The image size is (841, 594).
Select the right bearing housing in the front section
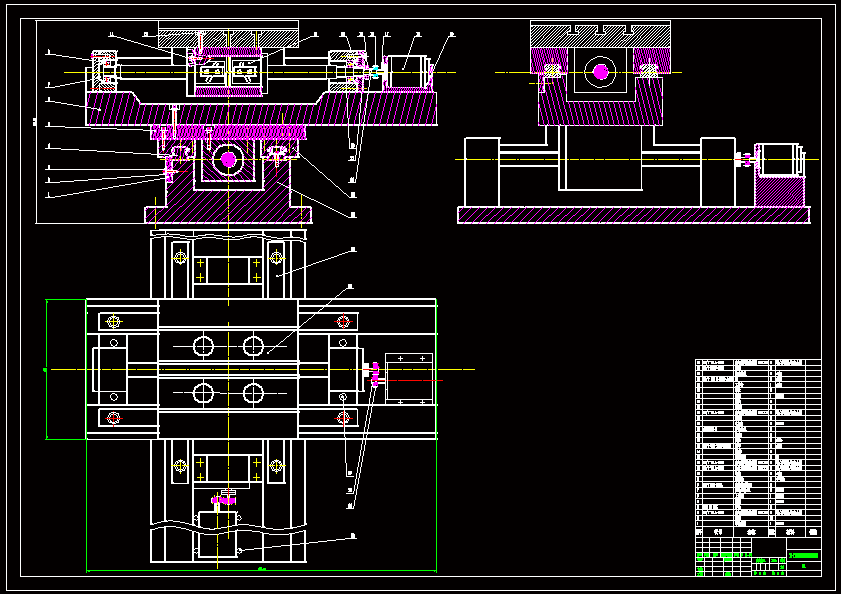pos(347,71)
